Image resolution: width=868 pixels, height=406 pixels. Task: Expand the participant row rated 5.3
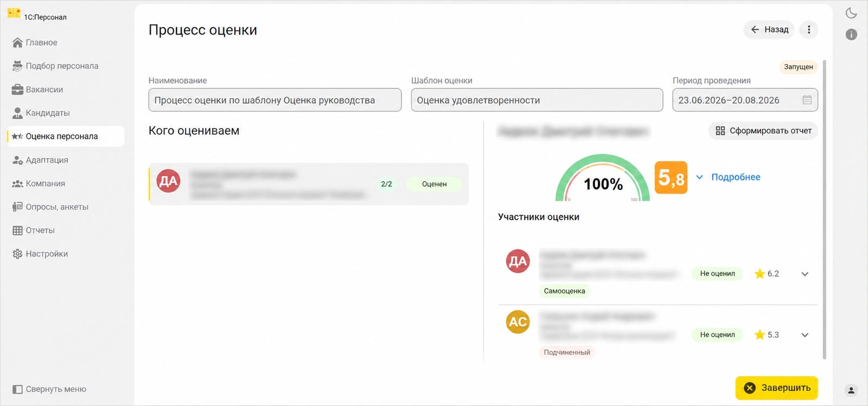(x=805, y=335)
